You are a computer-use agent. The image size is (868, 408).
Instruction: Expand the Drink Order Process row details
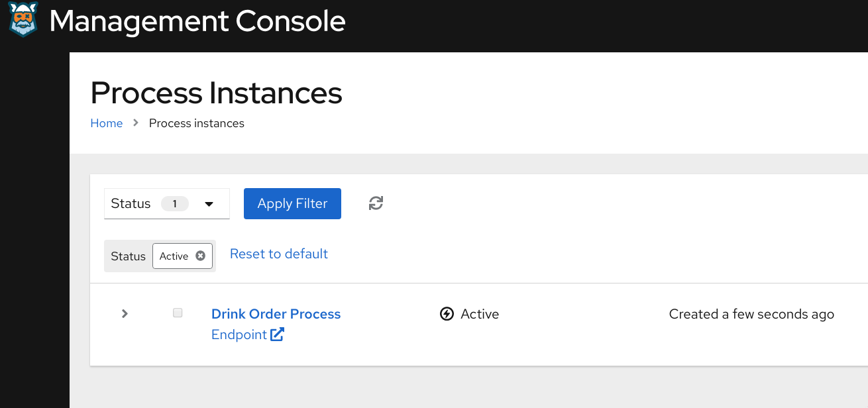tap(124, 313)
